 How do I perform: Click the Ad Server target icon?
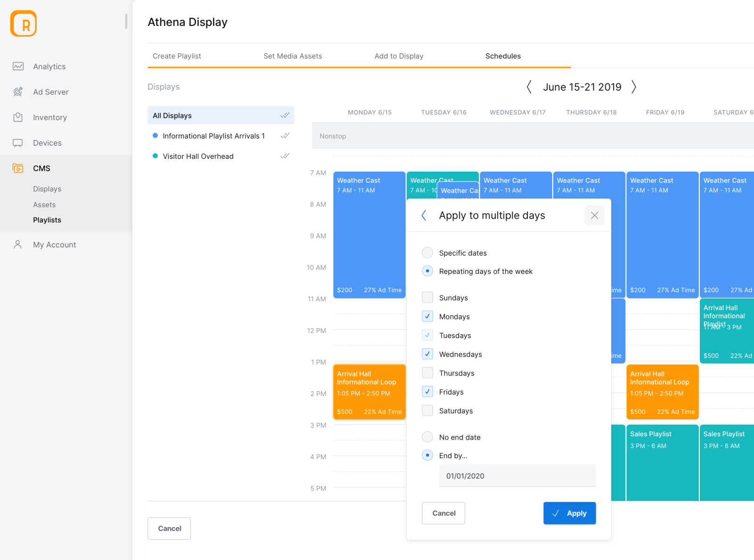click(x=18, y=92)
